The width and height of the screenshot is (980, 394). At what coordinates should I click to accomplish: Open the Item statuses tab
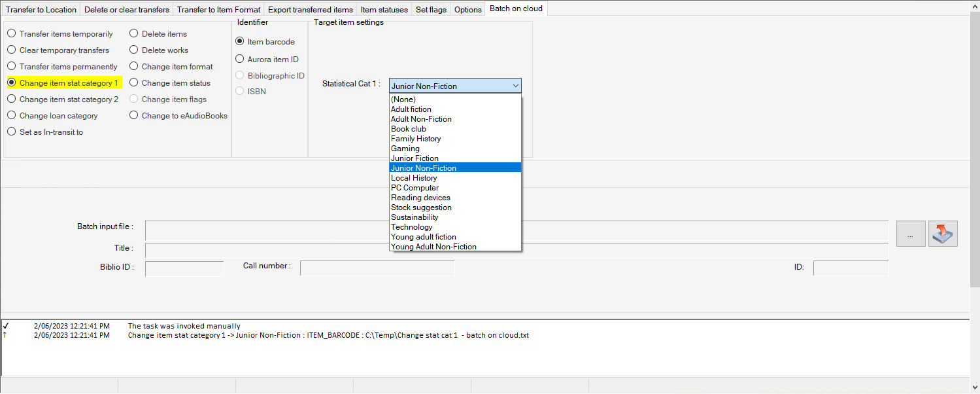tap(384, 9)
